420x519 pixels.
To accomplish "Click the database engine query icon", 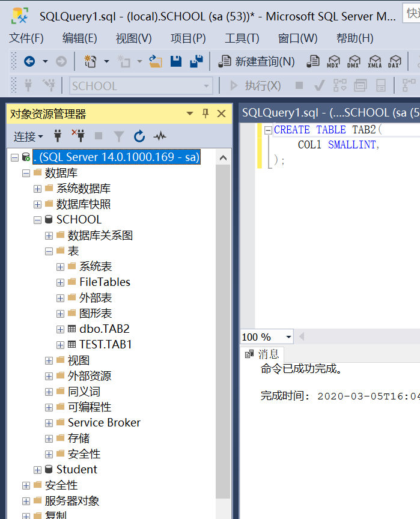I will (313, 61).
